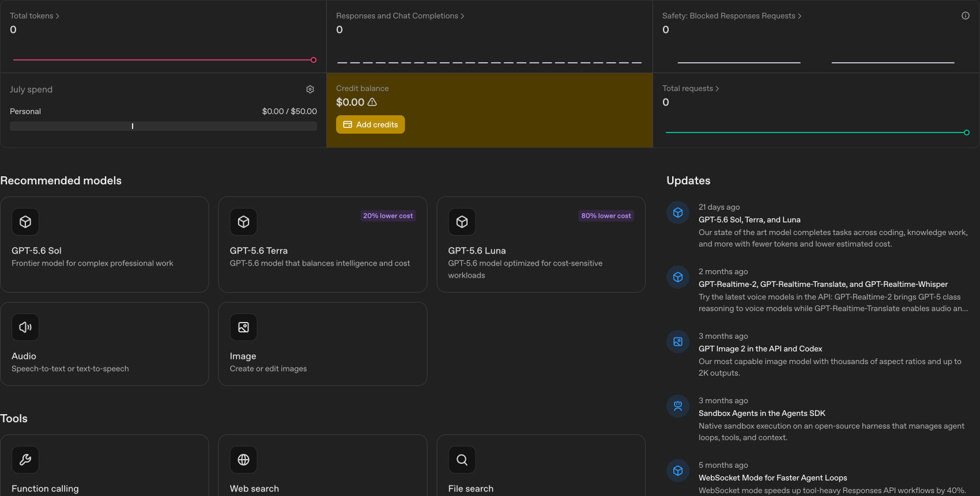Open the GPT-5.6 Terra model card
Screen dimensions: 980x496
[323, 244]
